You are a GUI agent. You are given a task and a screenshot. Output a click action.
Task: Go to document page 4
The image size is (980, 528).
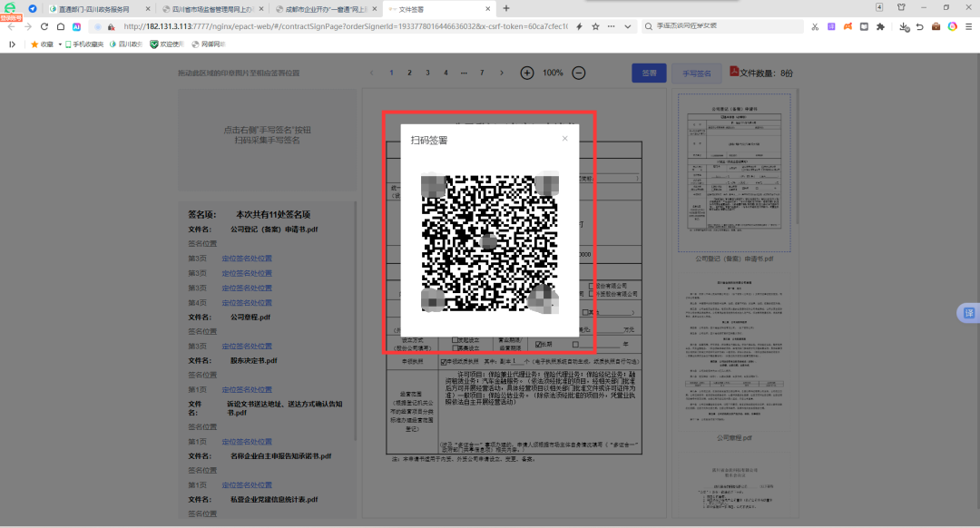pos(446,73)
